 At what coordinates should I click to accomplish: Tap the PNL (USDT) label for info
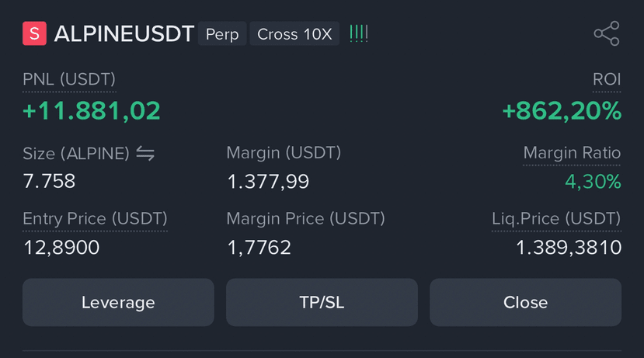(69, 79)
